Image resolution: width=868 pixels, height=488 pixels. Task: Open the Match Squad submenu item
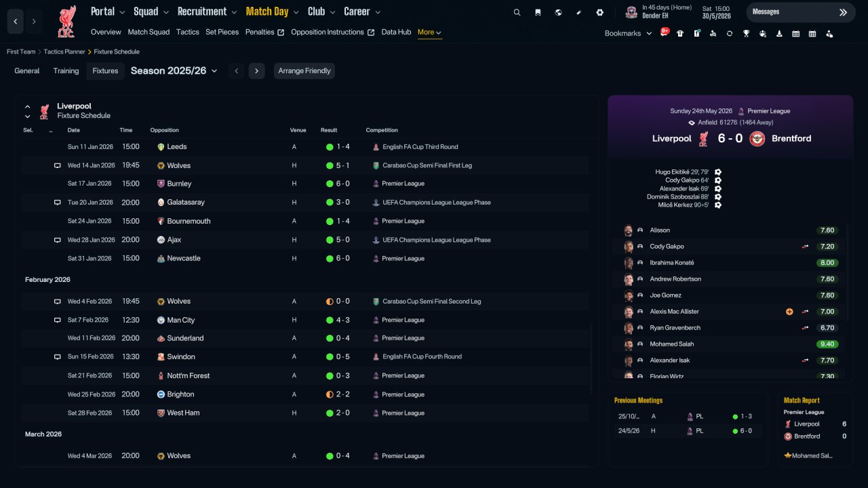click(x=149, y=32)
